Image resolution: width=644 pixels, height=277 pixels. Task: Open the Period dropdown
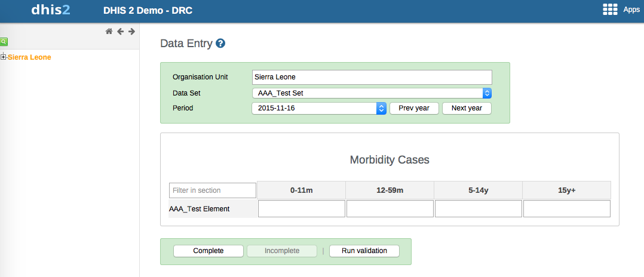(x=319, y=108)
